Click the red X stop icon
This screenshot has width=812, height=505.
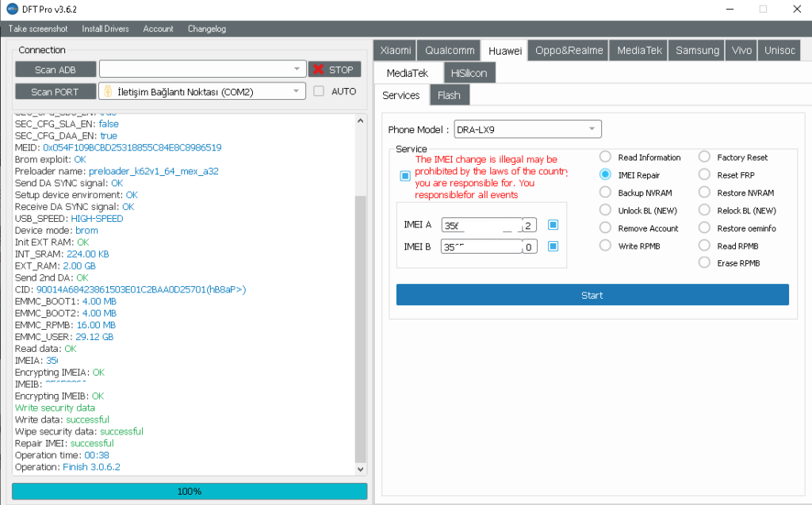[319, 70]
